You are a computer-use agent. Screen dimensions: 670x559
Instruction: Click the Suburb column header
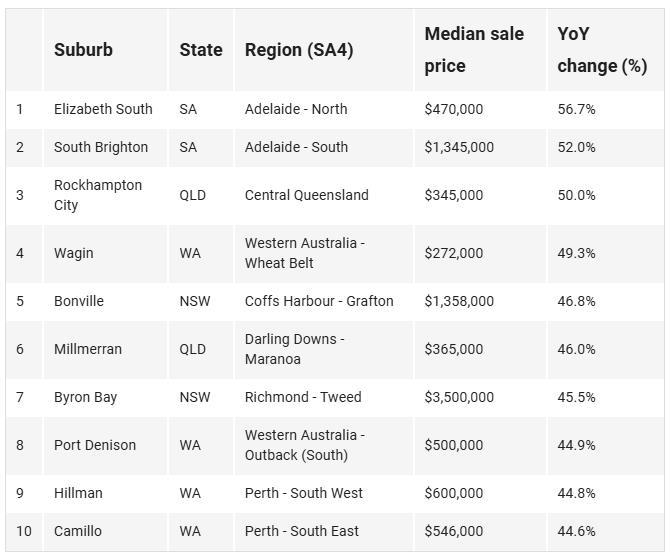[x=83, y=50]
